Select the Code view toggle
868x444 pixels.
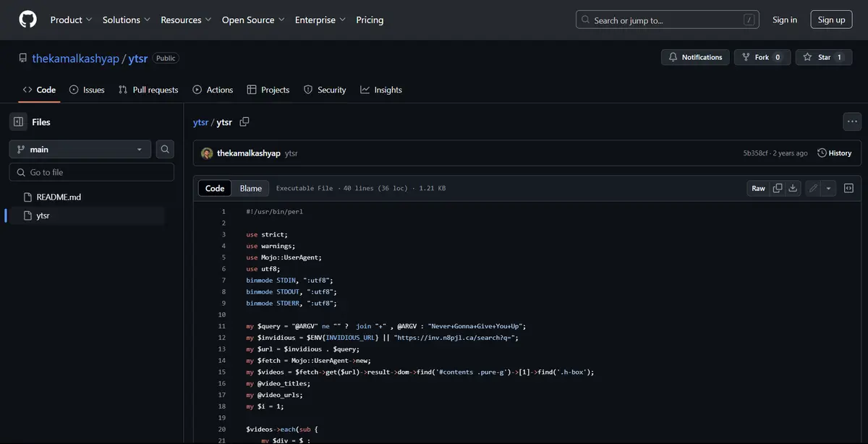pyautogui.click(x=215, y=188)
